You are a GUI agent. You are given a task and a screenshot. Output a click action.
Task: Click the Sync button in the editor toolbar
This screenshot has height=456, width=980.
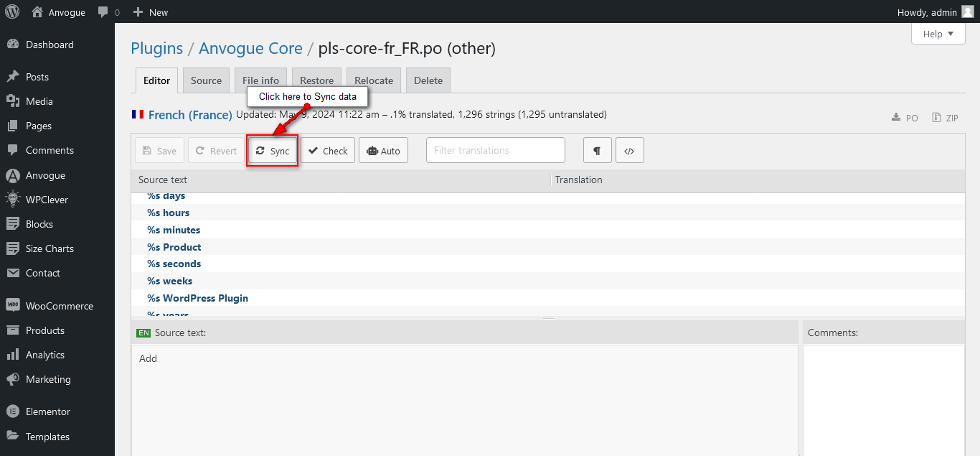click(273, 151)
